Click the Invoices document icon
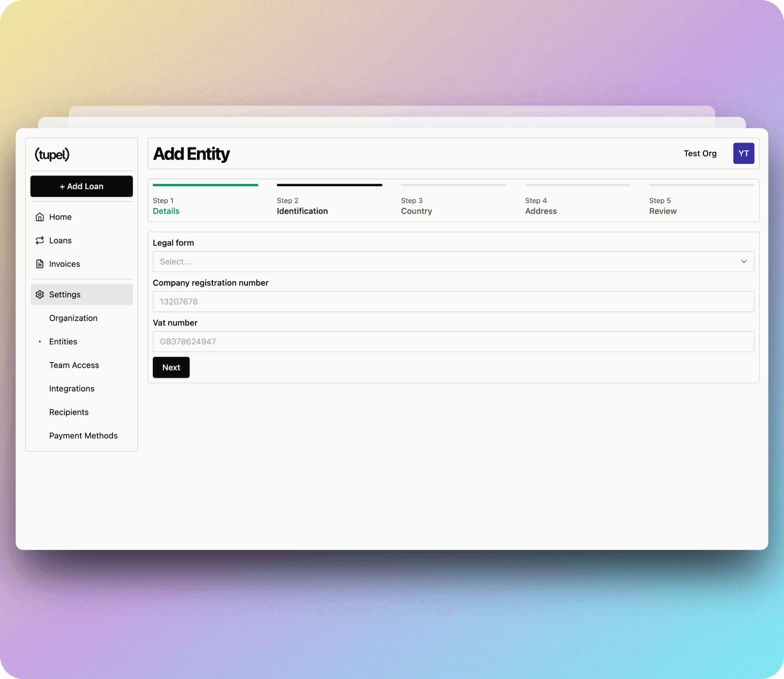 pos(40,264)
